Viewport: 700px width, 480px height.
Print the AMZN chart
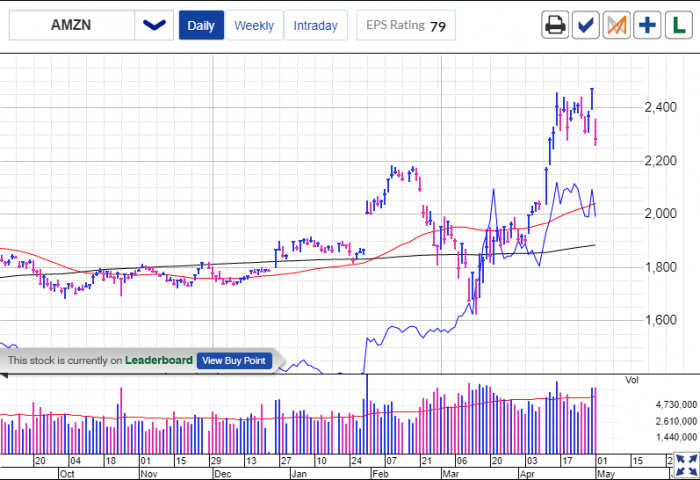555,25
